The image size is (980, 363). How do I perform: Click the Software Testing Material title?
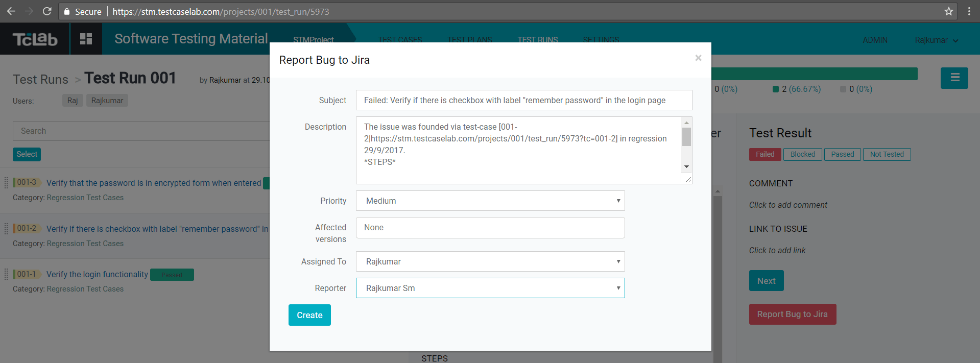click(x=191, y=39)
